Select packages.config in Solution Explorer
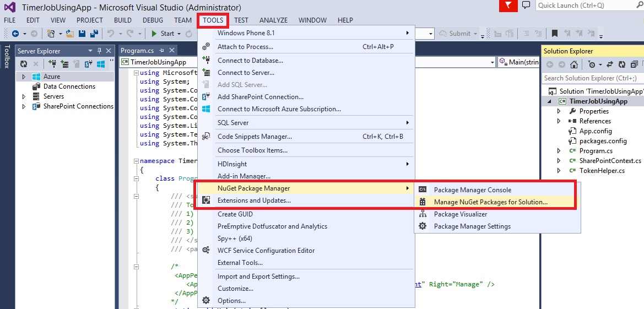The width and height of the screenshot is (644, 309). click(x=603, y=141)
